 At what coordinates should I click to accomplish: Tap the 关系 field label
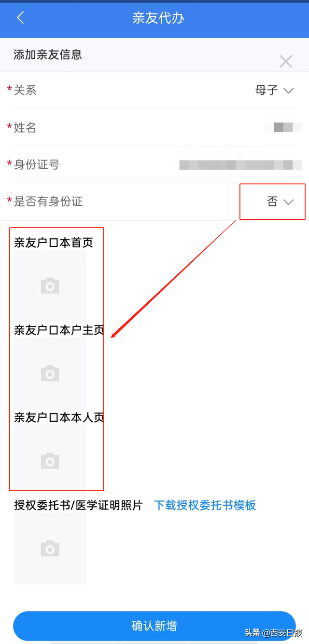point(25,90)
